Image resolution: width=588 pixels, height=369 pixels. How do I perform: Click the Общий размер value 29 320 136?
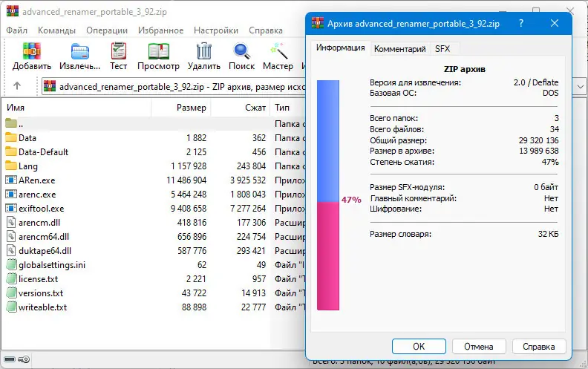(x=538, y=140)
